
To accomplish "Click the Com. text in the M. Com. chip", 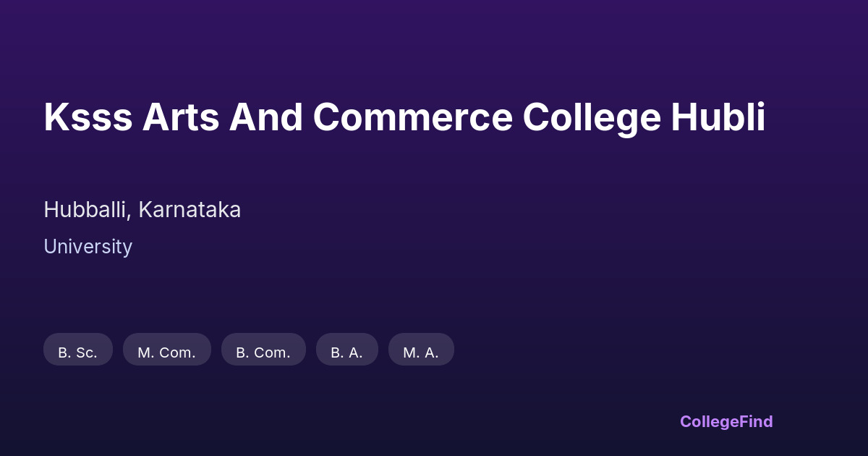I will (x=177, y=352).
